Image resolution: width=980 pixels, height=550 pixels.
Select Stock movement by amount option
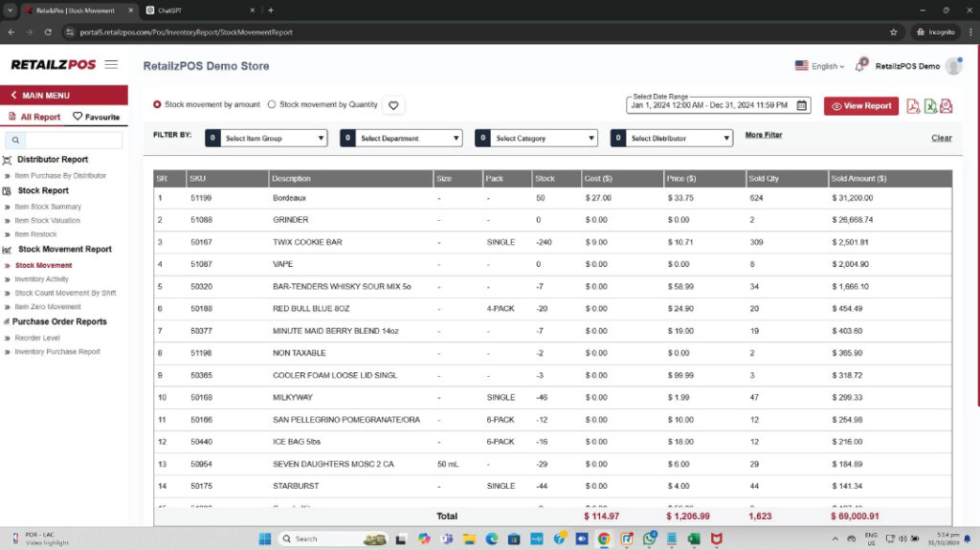(x=158, y=104)
